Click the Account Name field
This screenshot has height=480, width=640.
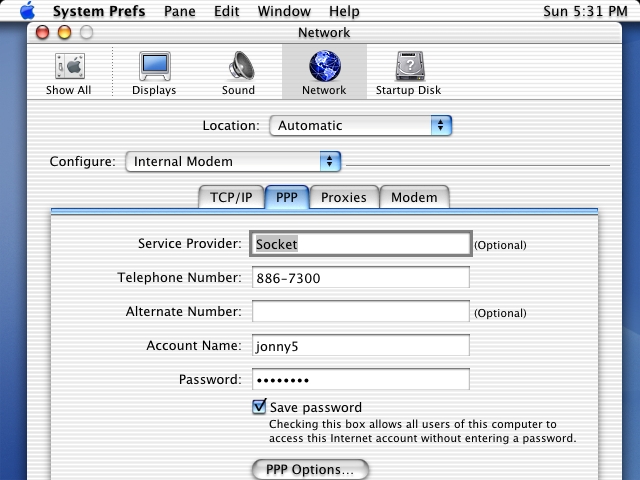pyautogui.click(x=361, y=345)
